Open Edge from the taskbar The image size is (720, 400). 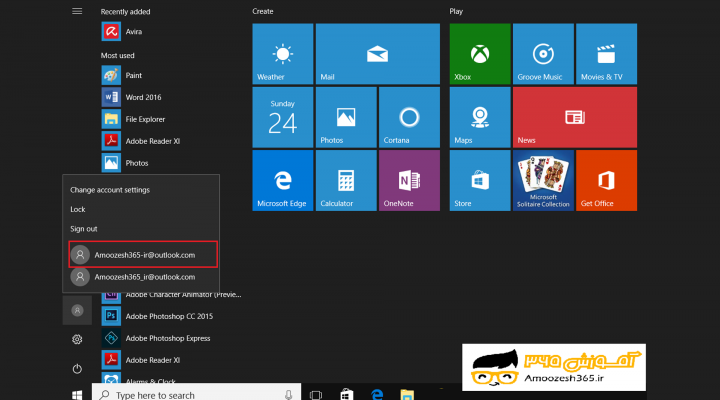pyautogui.click(x=377, y=394)
